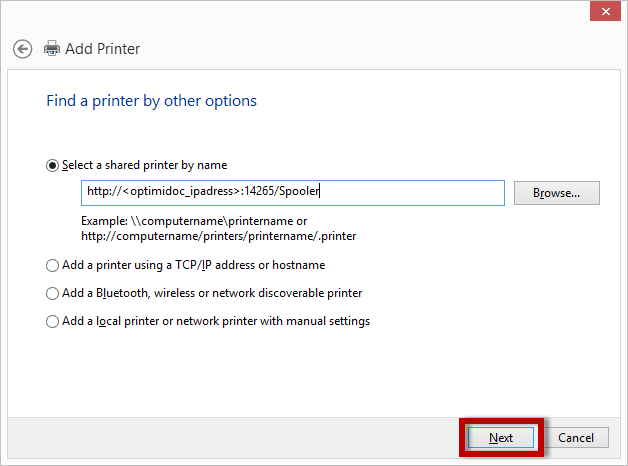
Task: Click the http://computername/printers example line
Action: pos(219,236)
